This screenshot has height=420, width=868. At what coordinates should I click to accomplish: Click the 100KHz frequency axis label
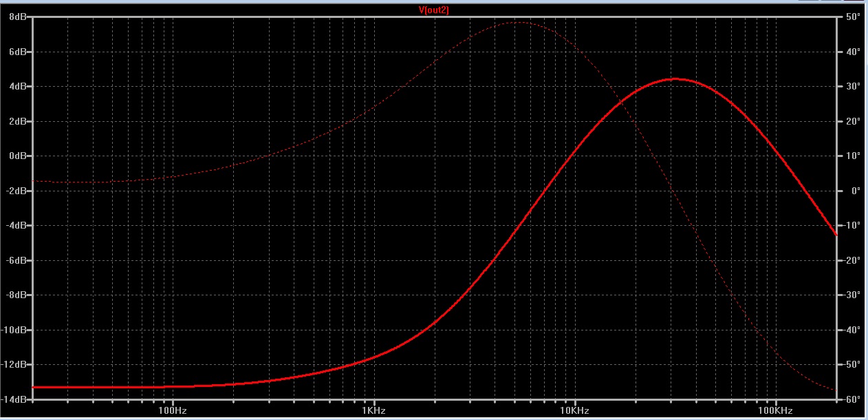(776, 411)
